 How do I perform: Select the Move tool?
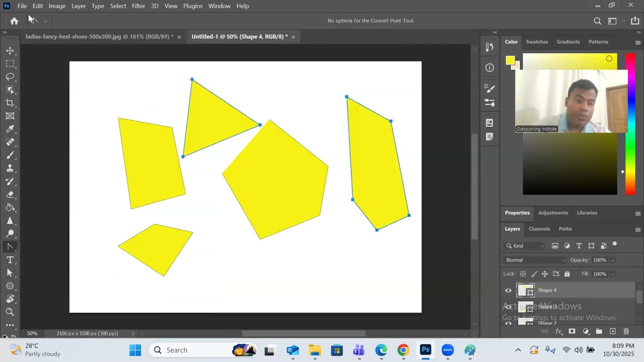point(10,51)
